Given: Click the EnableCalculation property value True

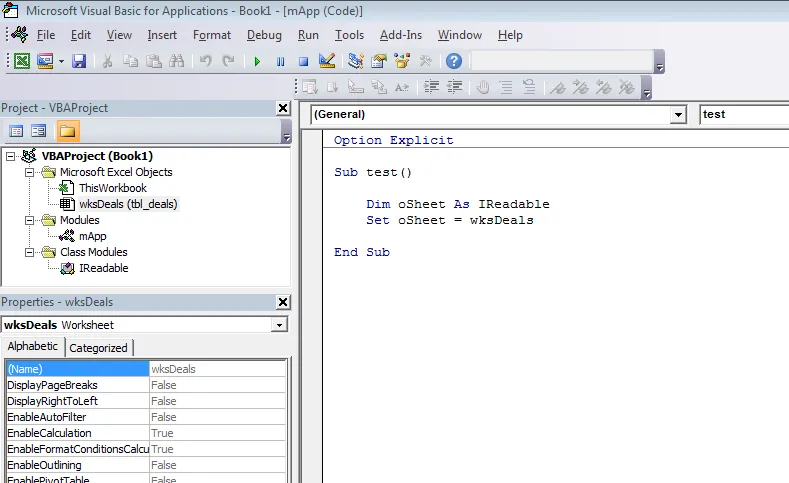Looking at the screenshot, I should coord(217,433).
